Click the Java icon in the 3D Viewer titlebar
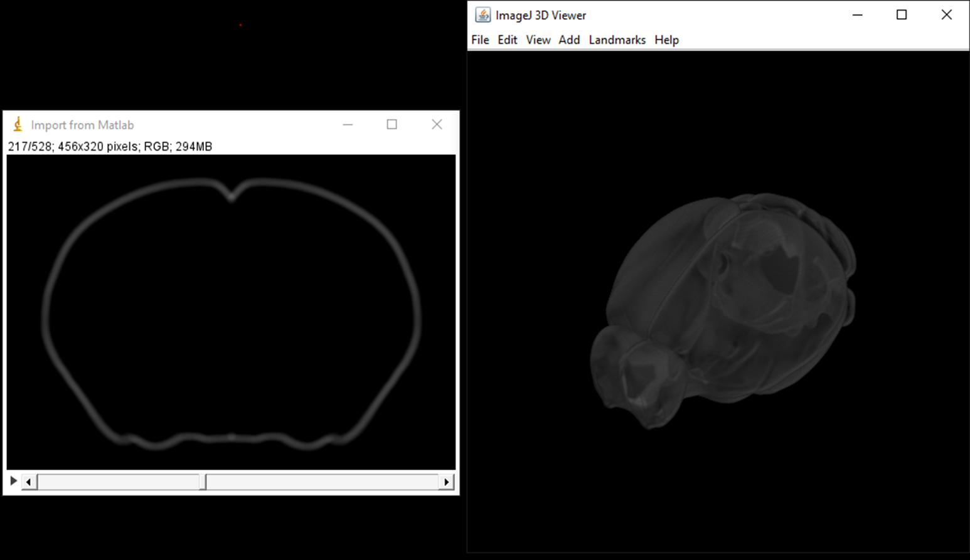Image resolution: width=970 pixels, height=560 pixels. (x=482, y=14)
